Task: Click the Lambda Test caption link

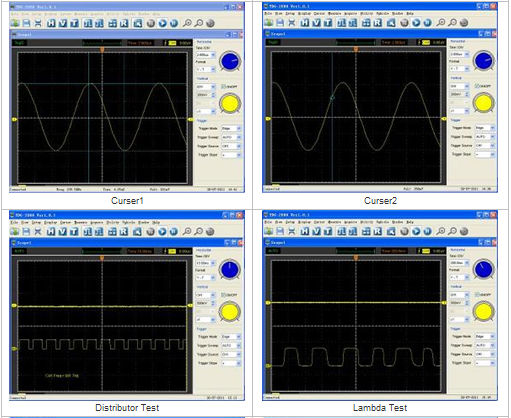Action: [x=380, y=408]
